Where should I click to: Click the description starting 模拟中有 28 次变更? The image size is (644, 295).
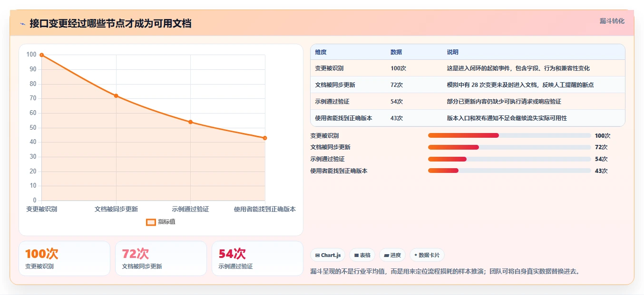click(520, 85)
